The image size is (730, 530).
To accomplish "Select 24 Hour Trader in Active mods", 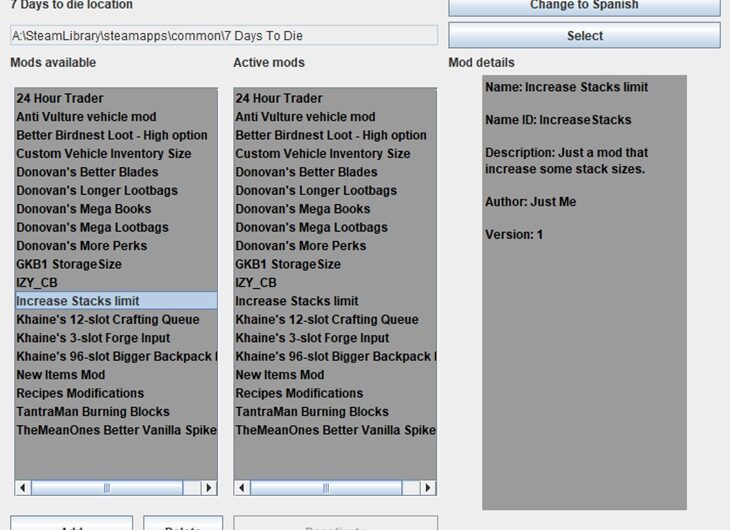I will (335, 98).
